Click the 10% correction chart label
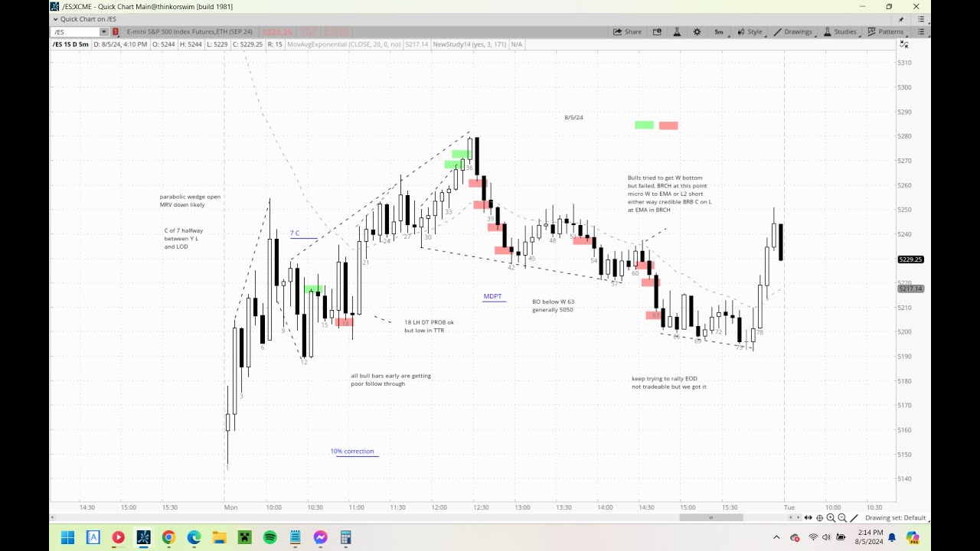 pyautogui.click(x=352, y=452)
